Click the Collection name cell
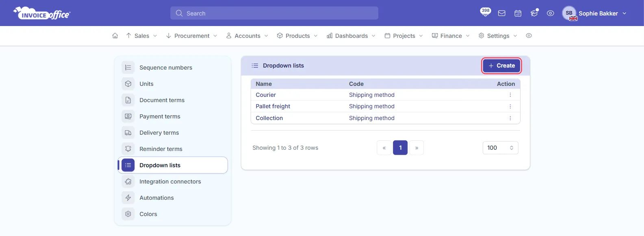Screen dimensions: 644x236 (x=269, y=118)
